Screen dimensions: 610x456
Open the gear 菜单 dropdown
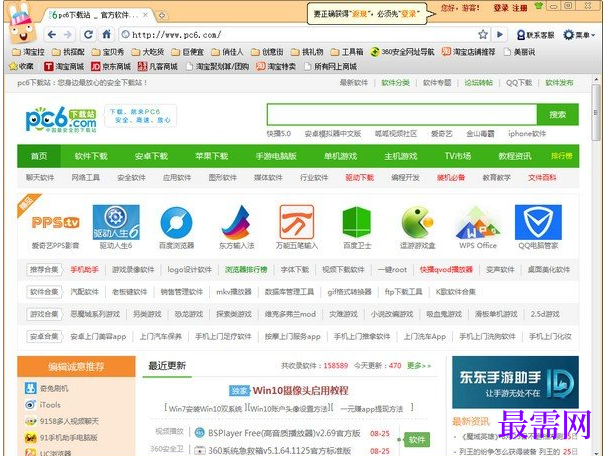[579, 35]
